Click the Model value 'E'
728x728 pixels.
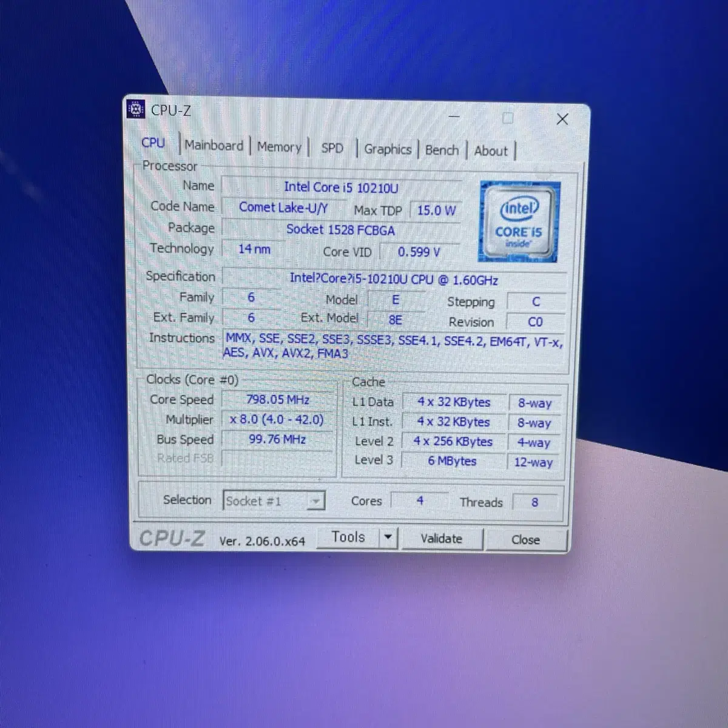396,300
